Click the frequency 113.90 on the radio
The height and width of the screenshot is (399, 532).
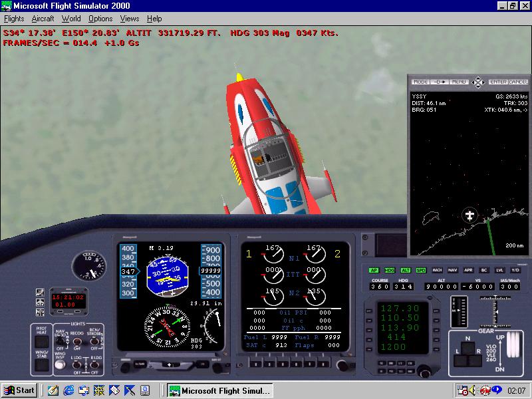(400, 327)
